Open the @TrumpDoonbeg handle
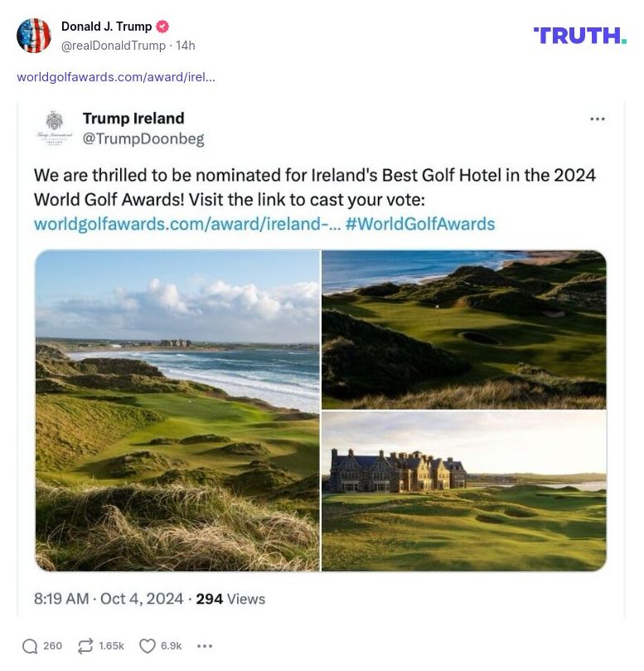 click(143, 139)
